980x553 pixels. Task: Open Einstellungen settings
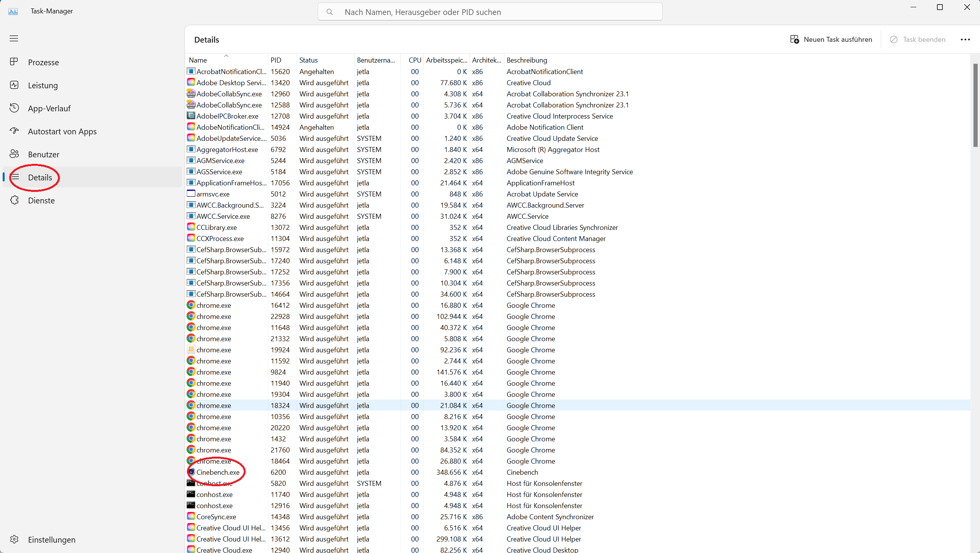[92, 540]
